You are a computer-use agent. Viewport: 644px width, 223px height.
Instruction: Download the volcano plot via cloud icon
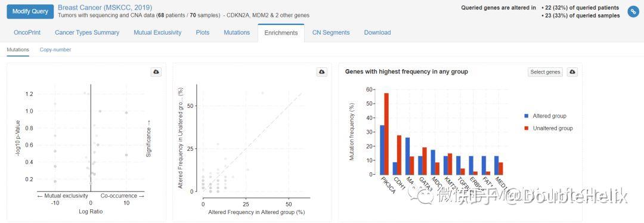[156, 72]
